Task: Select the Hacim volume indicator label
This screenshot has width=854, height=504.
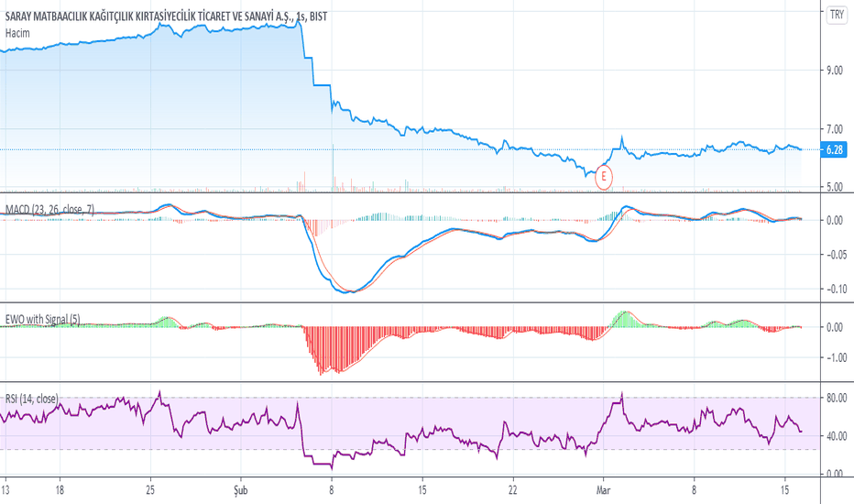Action: click(17, 33)
